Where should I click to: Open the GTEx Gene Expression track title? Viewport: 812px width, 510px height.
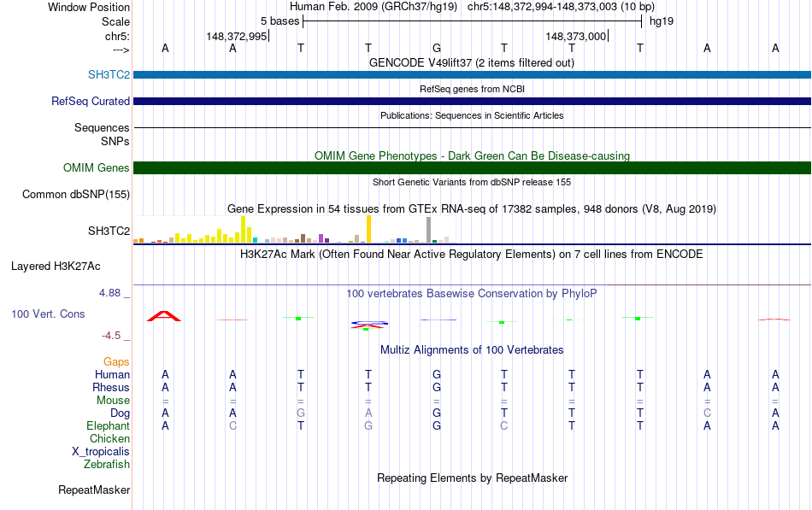coord(472,208)
